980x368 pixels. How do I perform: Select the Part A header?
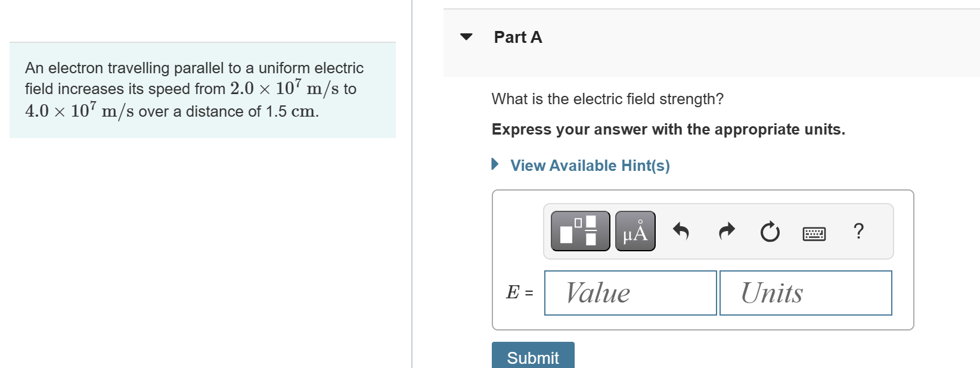(517, 37)
